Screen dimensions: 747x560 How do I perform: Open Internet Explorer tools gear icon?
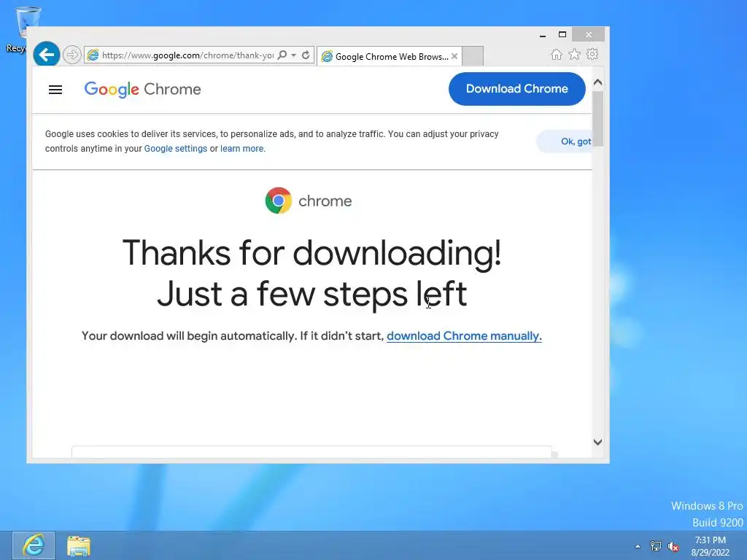click(592, 54)
